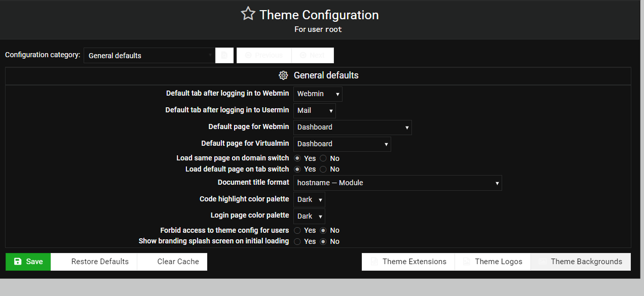This screenshot has height=296, width=644.
Task: Enable branding splash screen on initial loading
Action: coord(297,241)
